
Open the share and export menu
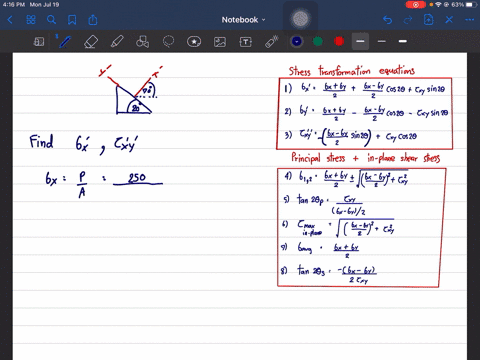(x=93, y=20)
